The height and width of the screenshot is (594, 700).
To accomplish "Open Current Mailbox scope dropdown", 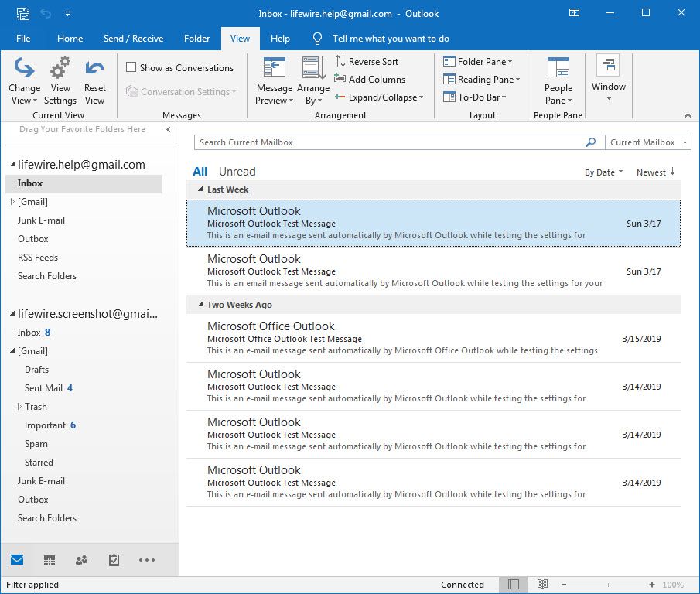I will tap(648, 142).
